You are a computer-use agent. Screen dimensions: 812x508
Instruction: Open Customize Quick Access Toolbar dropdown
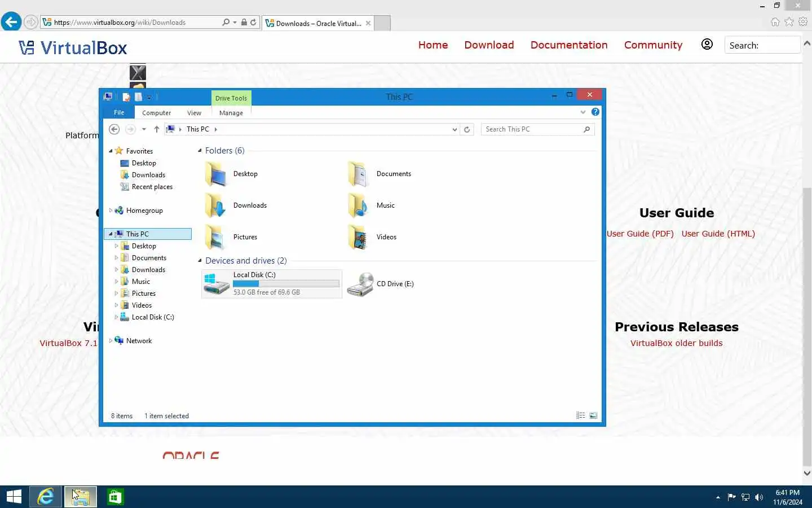pos(149,98)
